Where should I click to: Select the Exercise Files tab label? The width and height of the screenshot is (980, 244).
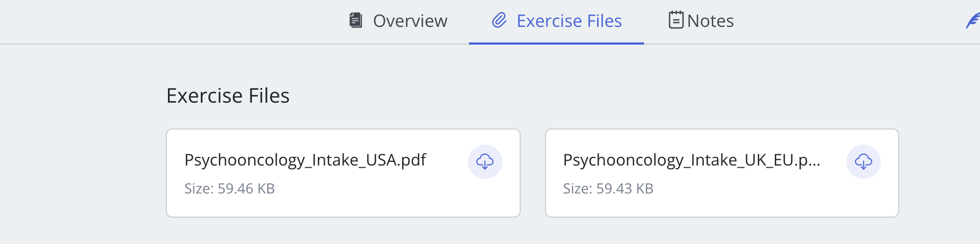click(569, 21)
